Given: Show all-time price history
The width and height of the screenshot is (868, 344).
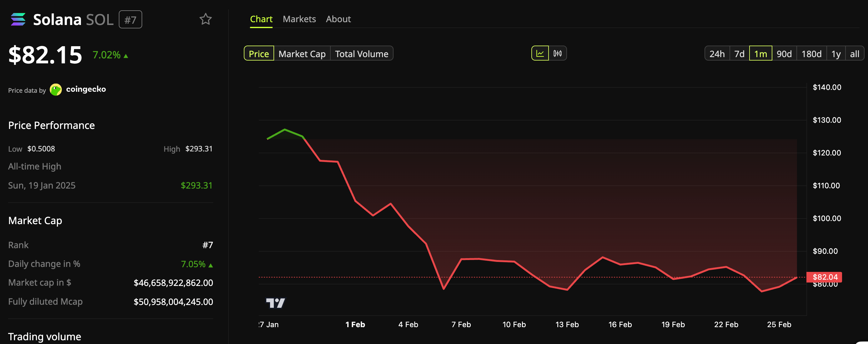Looking at the screenshot, I should [855, 53].
